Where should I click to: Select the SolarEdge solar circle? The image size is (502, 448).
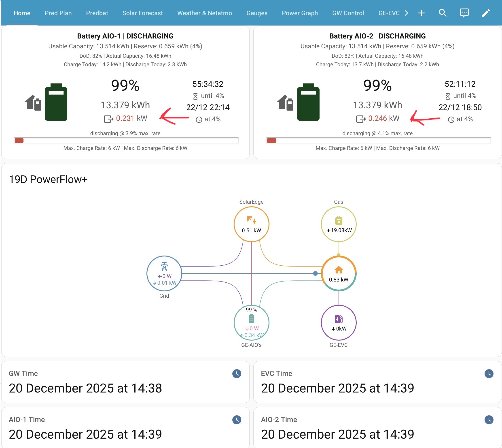coord(251,224)
